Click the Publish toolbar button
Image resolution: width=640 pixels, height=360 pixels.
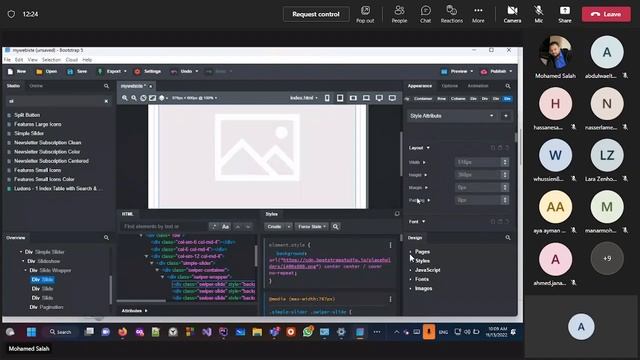[493, 71]
